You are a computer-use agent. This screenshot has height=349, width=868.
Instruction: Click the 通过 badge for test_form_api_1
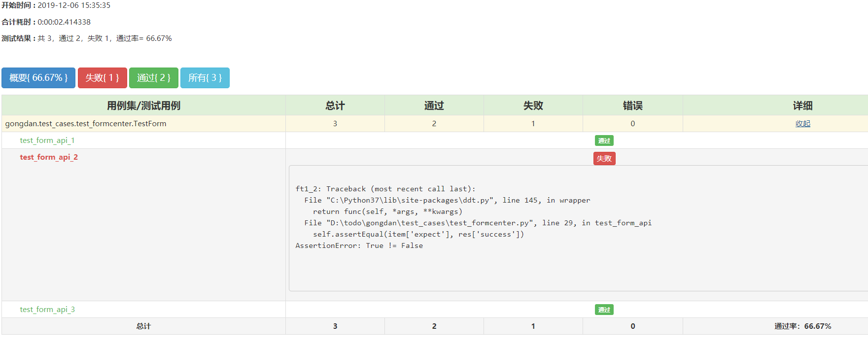coord(604,141)
